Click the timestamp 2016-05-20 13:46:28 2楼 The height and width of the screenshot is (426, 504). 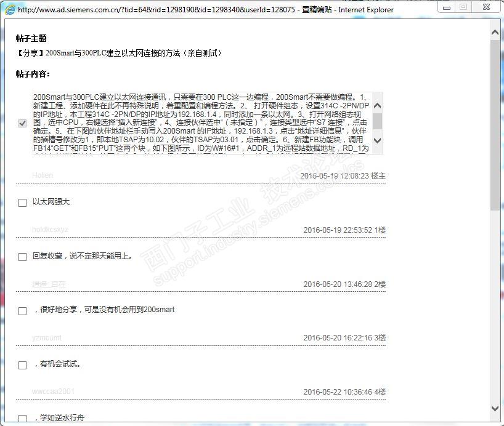pos(344,284)
